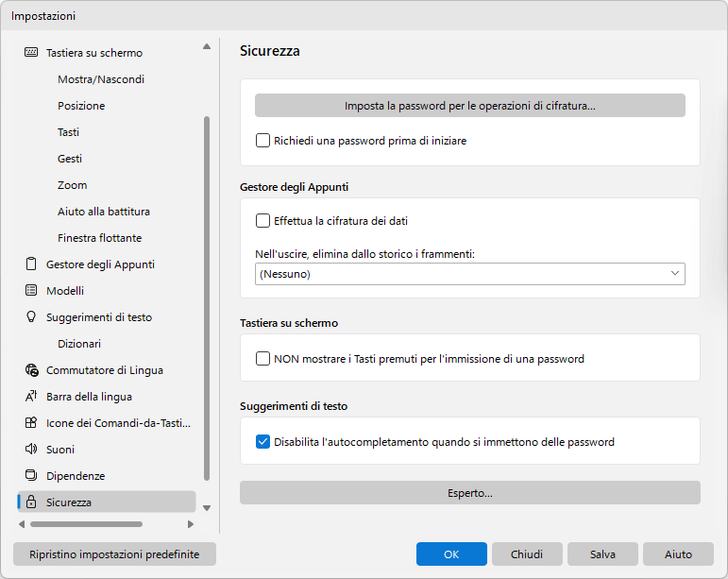Open Dizionari settings page

(79, 344)
